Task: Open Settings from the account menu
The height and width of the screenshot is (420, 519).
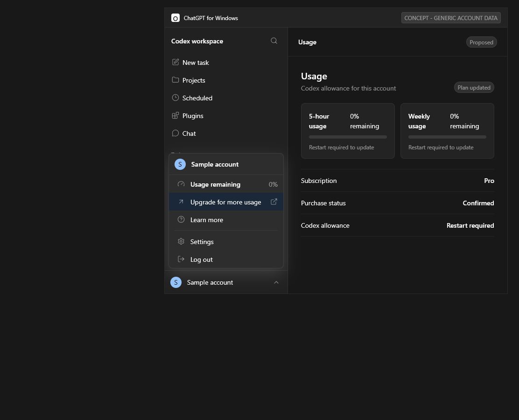Action: point(226,242)
